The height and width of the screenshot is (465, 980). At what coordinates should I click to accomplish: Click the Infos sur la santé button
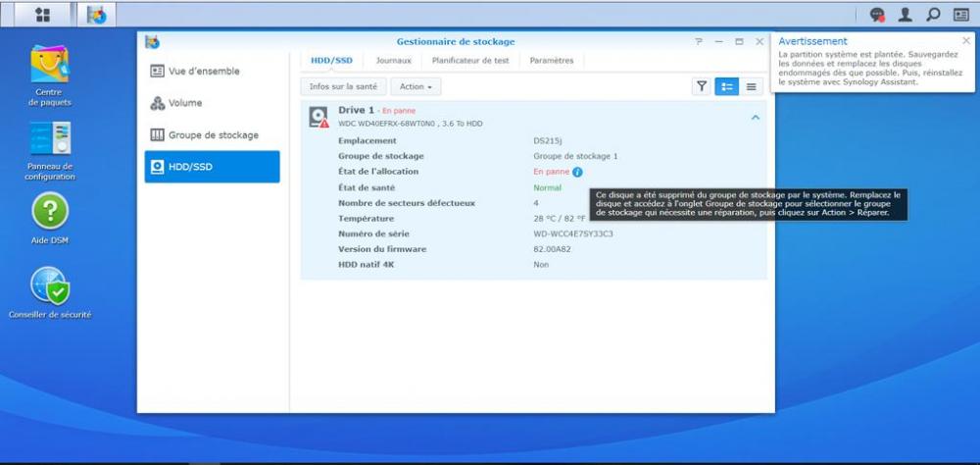click(343, 86)
